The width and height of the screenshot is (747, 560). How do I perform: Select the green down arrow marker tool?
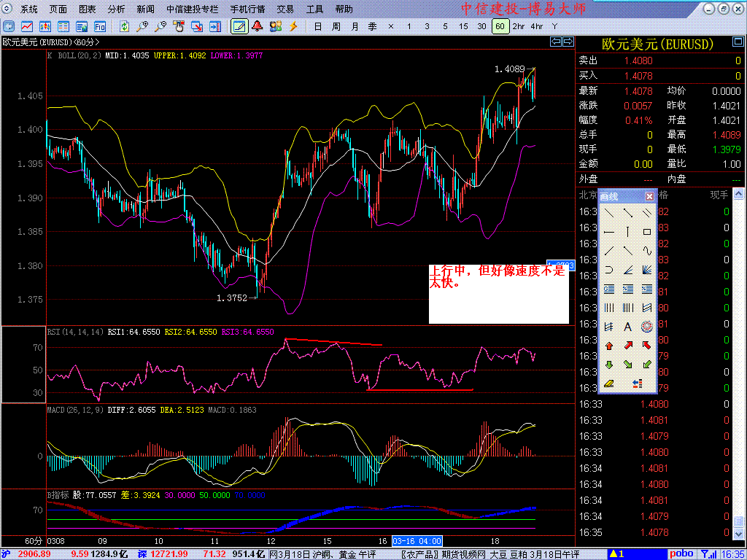(608, 365)
